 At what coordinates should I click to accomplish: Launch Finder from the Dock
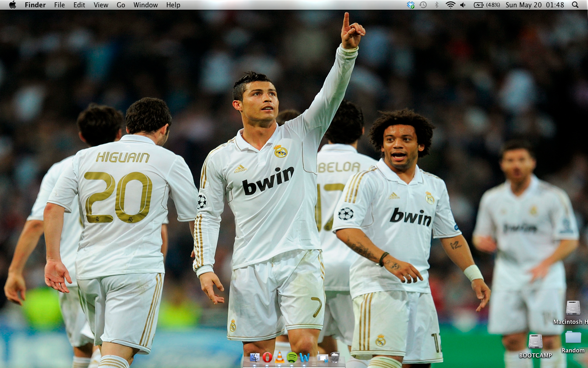pos(255,357)
